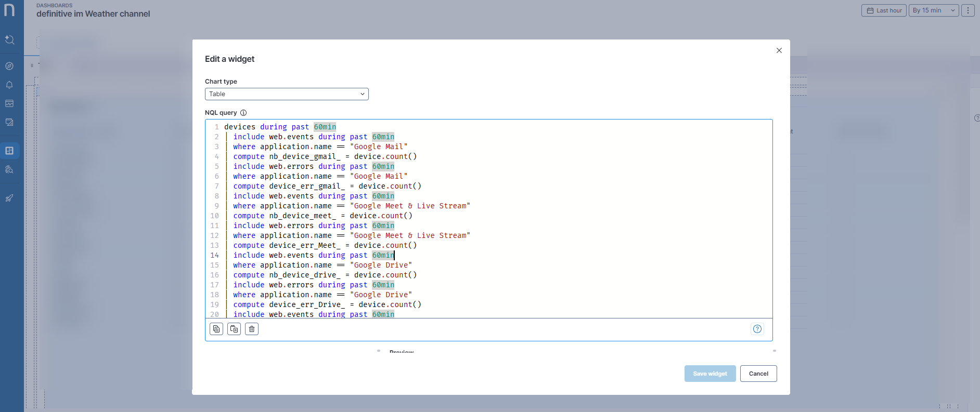This screenshot has width=980, height=412.
Task: Open the Chart type dropdown showing Table
Action: tap(287, 94)
